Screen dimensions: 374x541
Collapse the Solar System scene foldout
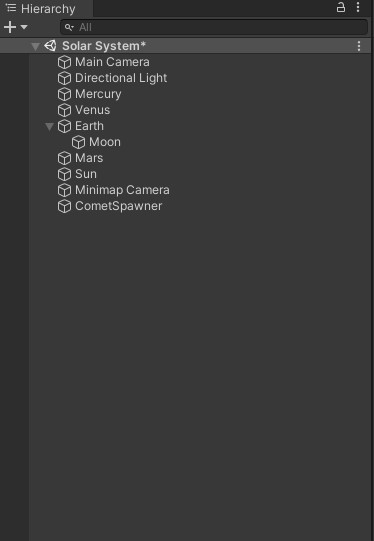tap(36, 46)
